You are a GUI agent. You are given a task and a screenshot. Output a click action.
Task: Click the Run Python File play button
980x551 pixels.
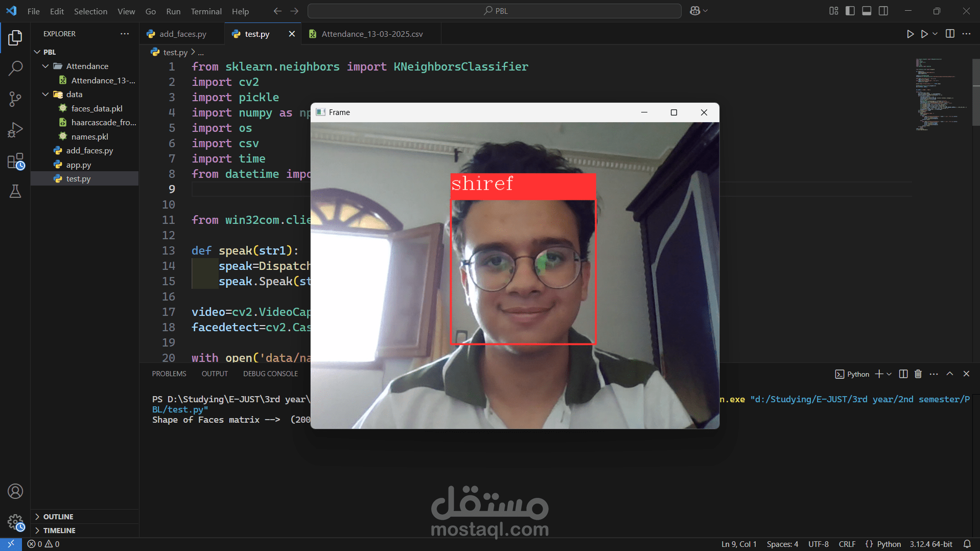click(911, 34)
